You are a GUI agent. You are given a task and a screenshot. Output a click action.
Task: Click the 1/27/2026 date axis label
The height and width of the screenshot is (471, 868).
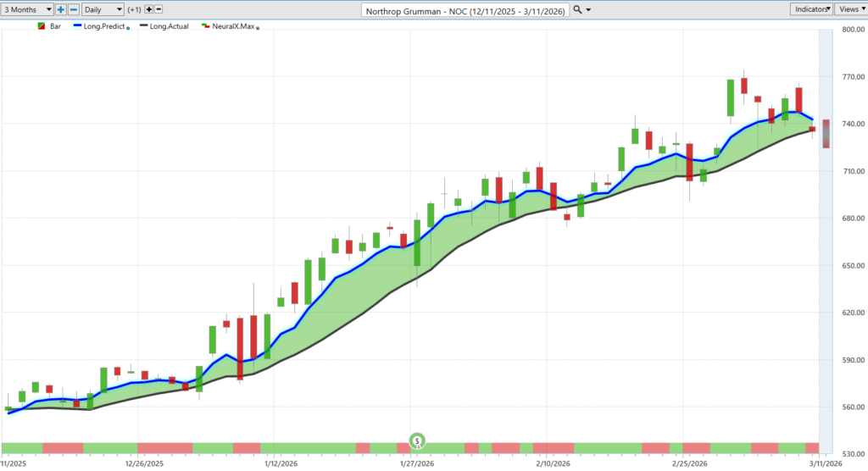[417, 463]
